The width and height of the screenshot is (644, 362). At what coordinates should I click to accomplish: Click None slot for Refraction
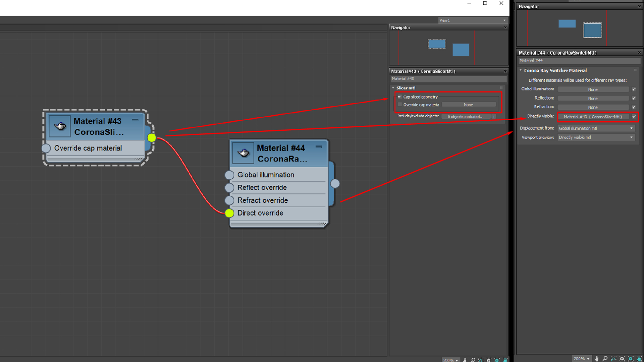(x=593, y=107)
